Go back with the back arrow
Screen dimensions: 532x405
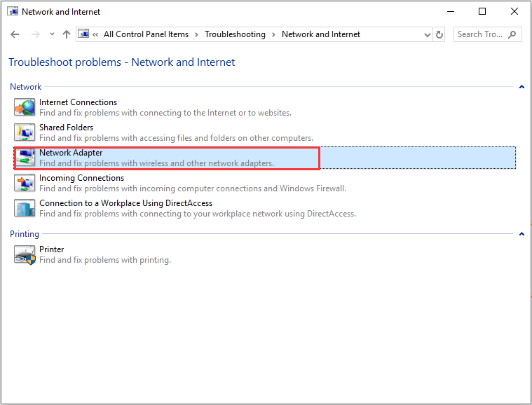(15, 34)
